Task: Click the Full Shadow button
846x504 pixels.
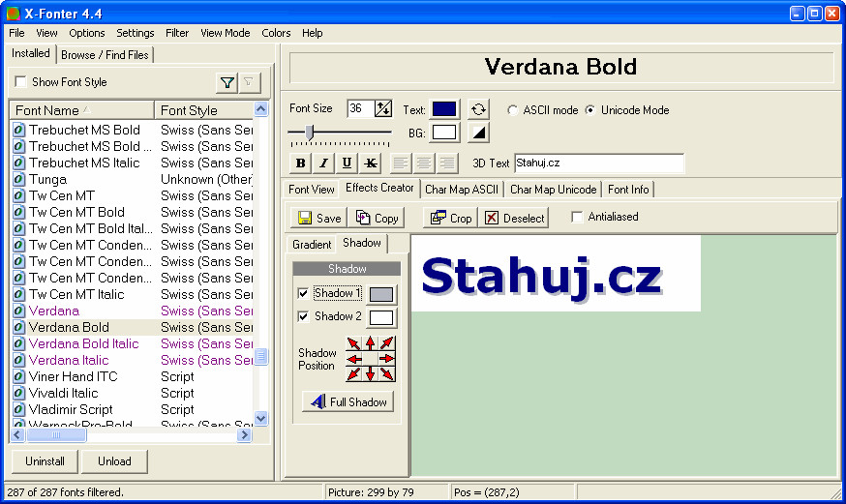Action: click(x=348, y=401)
